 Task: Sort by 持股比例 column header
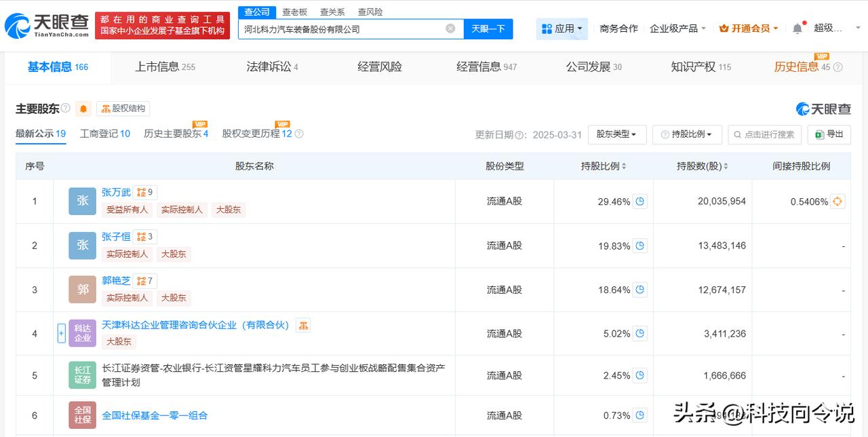(x=604, y=166)
